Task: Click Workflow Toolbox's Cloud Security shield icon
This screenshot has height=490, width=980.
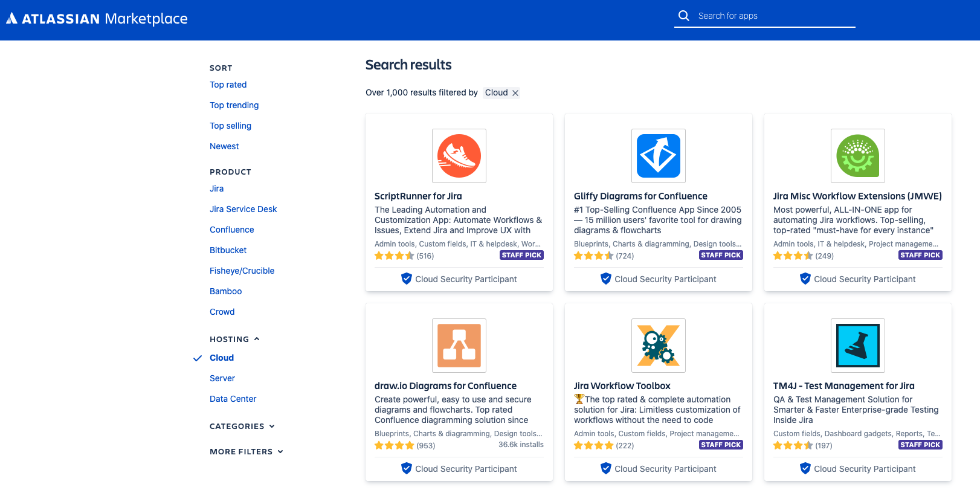Action: coord(606,468)
